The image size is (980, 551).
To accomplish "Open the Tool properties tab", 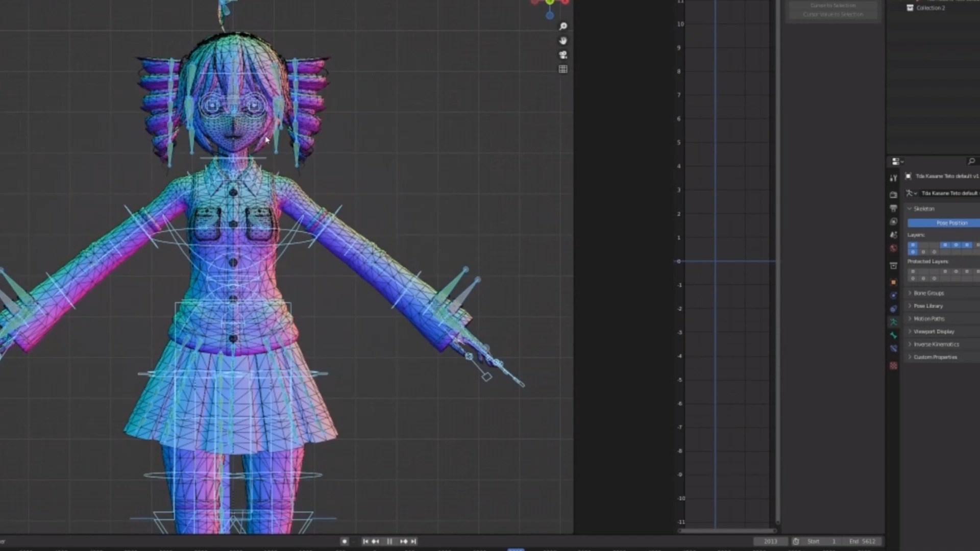I will click(893, 179).
